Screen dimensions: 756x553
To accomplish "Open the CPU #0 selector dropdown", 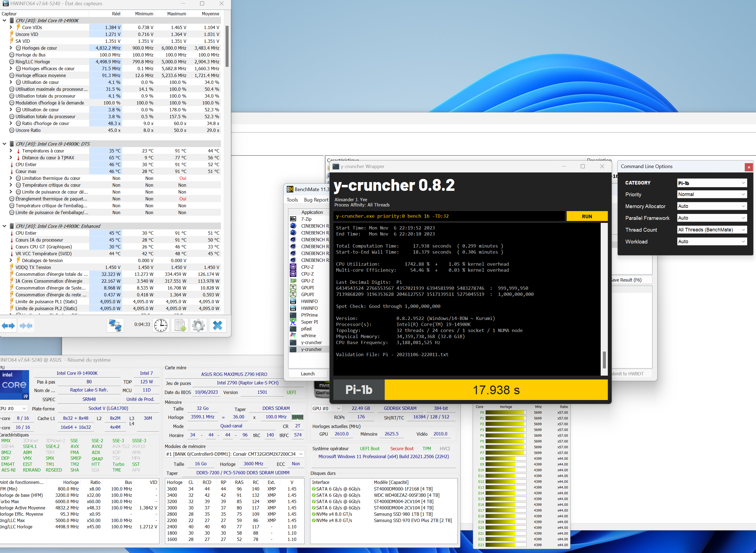I will (13, 409).
